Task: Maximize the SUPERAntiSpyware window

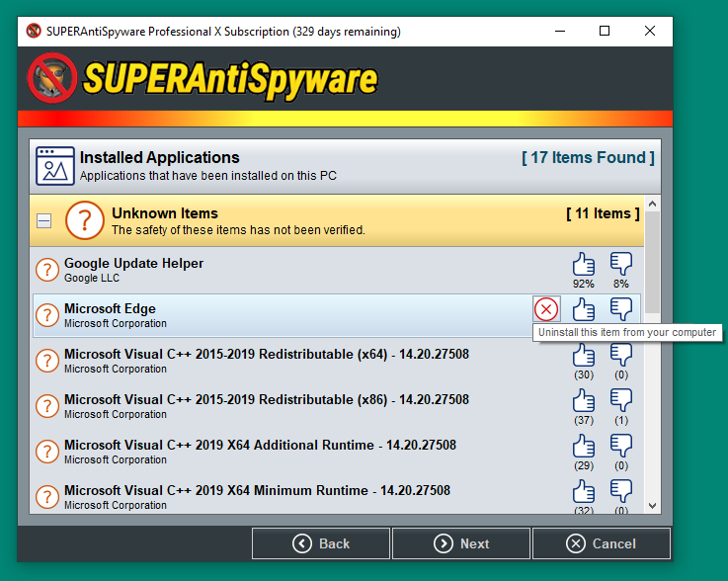Action: pos(605,31)
